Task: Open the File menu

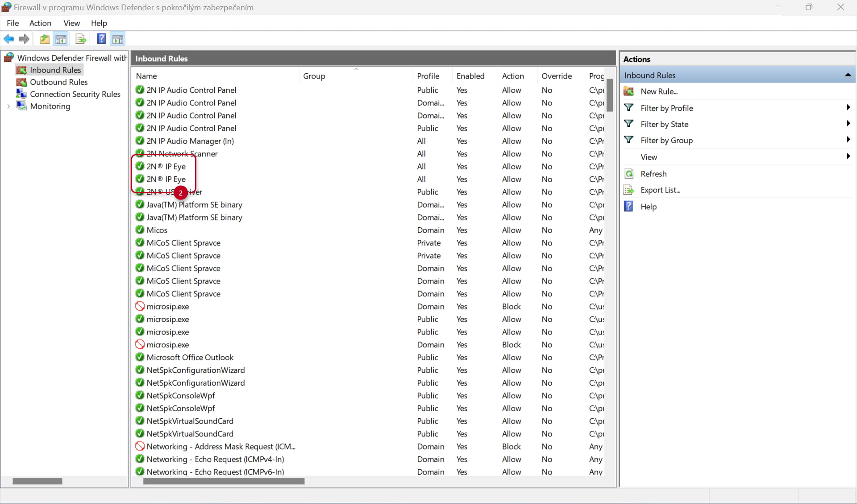Action: (x=12, y=23)
